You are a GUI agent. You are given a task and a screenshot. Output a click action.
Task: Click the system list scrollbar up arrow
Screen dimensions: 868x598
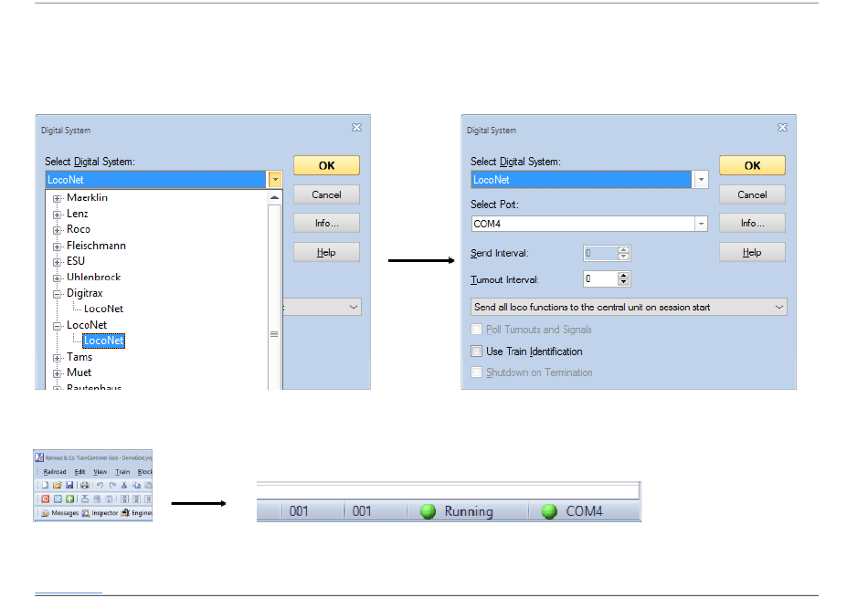click(x=275, y=197)
